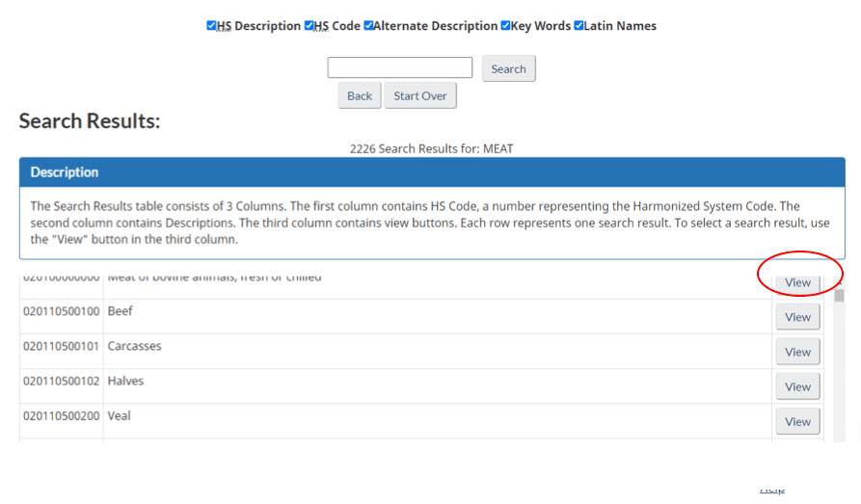Click View next to Carcasses
Screen dimensions: 861x504
[x=797, y=352]
